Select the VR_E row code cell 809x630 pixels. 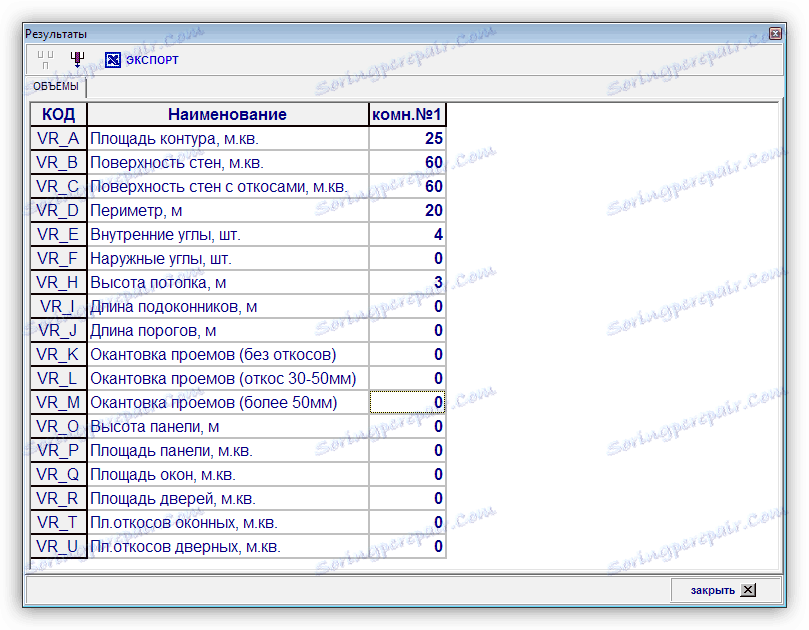58,235
